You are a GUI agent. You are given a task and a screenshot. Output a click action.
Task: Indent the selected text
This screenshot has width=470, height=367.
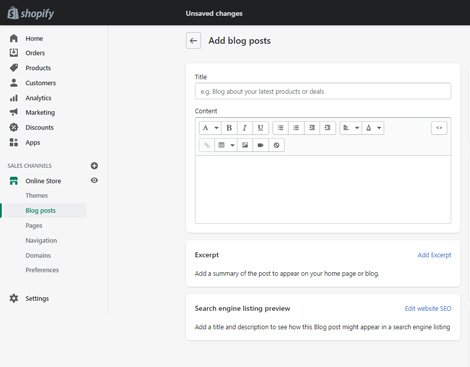327,128
